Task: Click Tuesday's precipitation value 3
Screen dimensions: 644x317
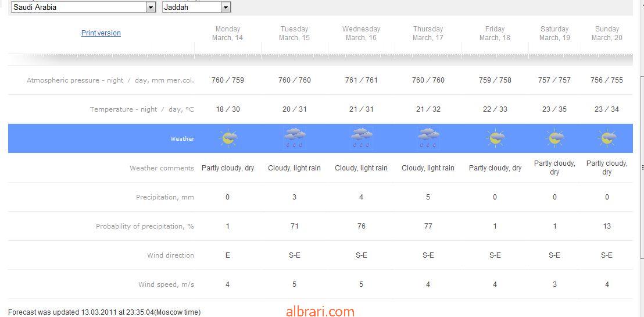Action: point(294,197)
